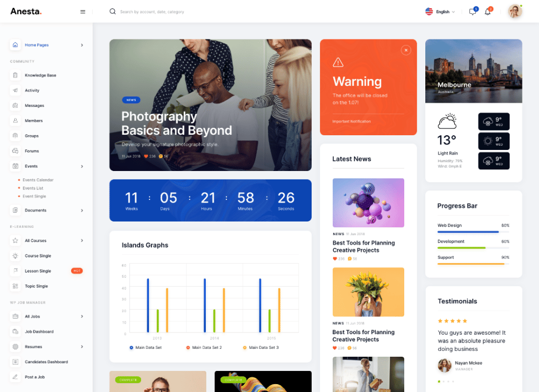Click the Lesson Single flag icon
Image resolution: width=539 pixels, height=392 pixels.
(x=15, y=270)
